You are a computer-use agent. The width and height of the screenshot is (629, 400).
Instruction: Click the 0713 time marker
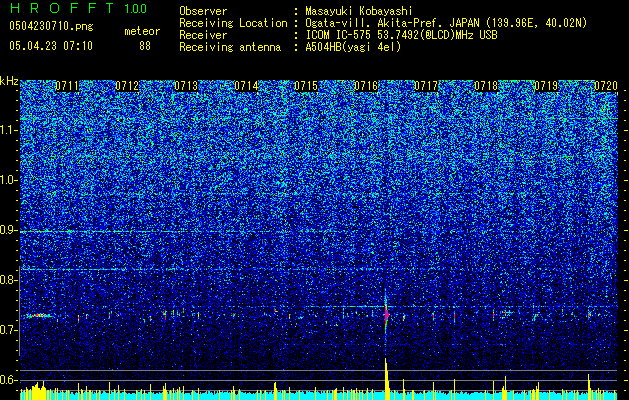(x=187, y=86)
